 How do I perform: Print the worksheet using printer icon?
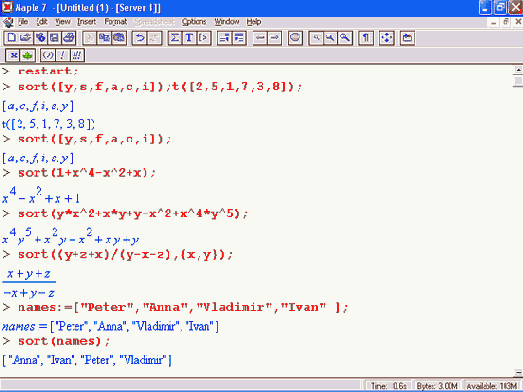[x=69, y=38]
